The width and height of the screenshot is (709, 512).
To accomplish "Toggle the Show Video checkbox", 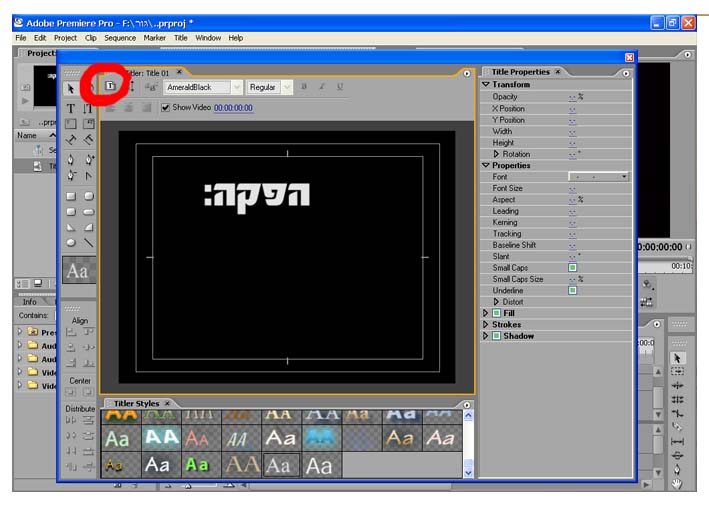I will (x=165, y=108).
